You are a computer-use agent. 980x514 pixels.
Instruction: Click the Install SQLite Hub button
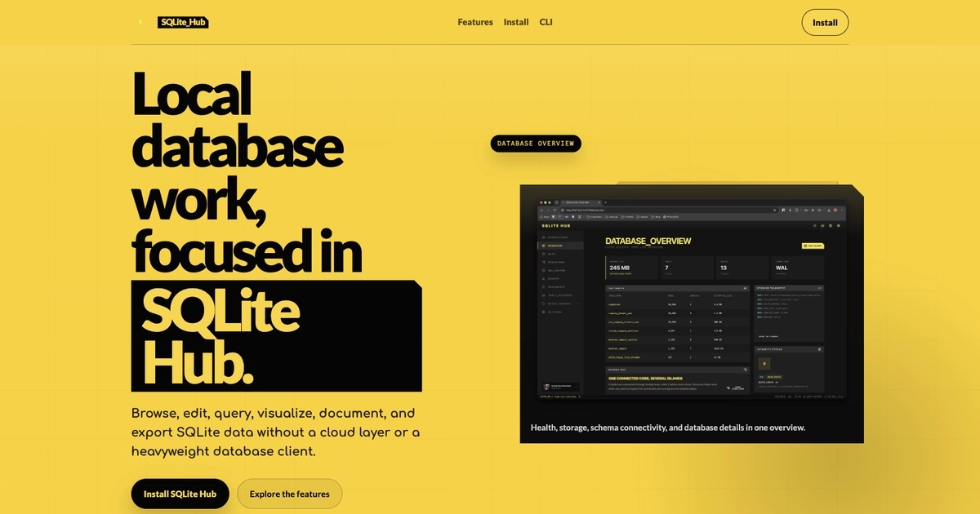pyautogui.click(x=180, y=494)
